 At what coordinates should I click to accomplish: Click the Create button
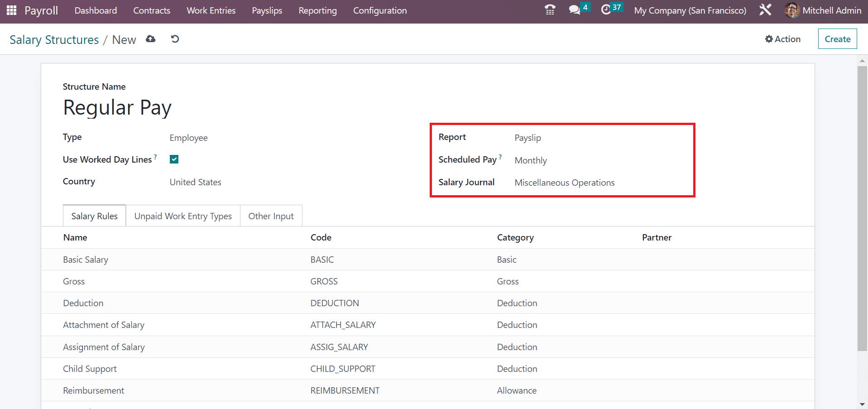point(837,39)
